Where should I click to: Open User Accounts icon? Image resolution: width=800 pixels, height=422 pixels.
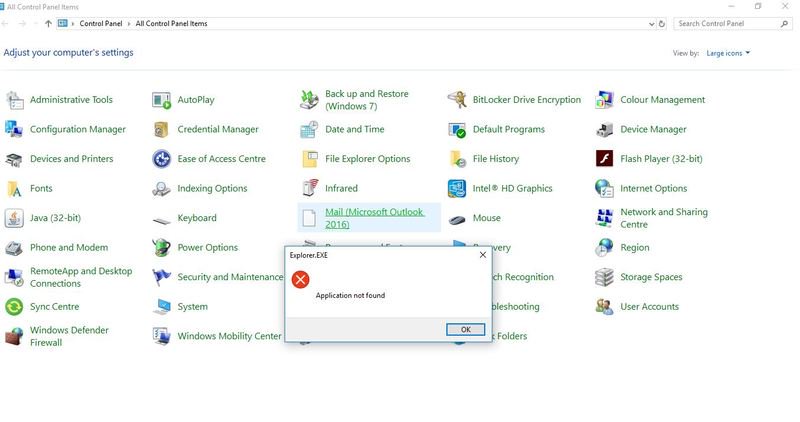point(605,307)
